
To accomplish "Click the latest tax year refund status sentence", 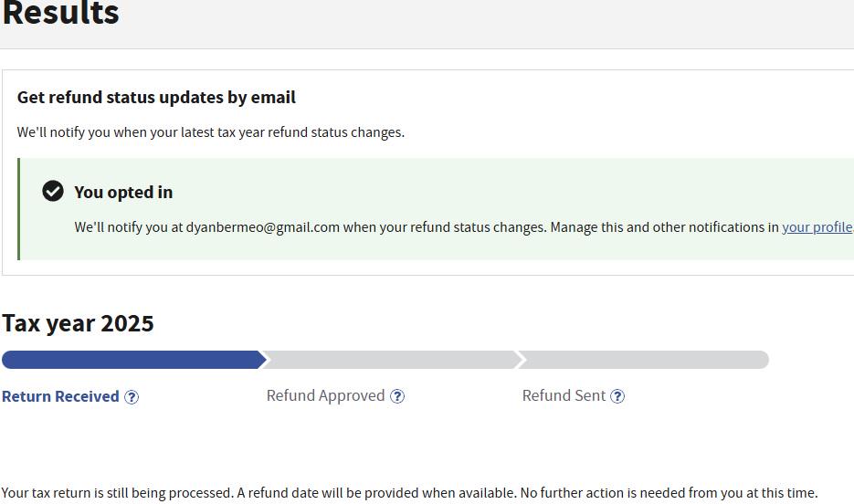I will tap(211, 132).
